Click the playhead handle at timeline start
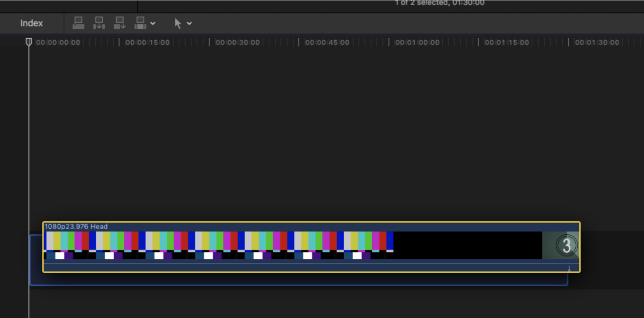Image resolution: width=644 pixels, height=318 pixels. point(29,42)
